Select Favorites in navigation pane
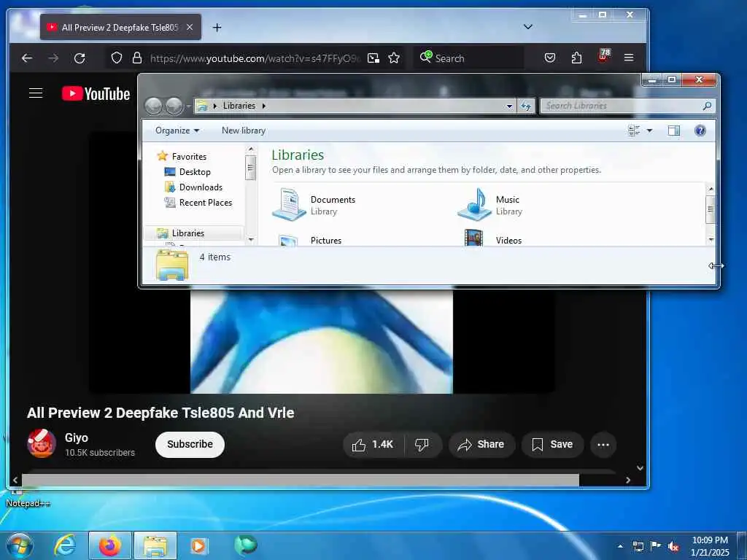Viewport: 747px width, 560px height. coord(189,156)
